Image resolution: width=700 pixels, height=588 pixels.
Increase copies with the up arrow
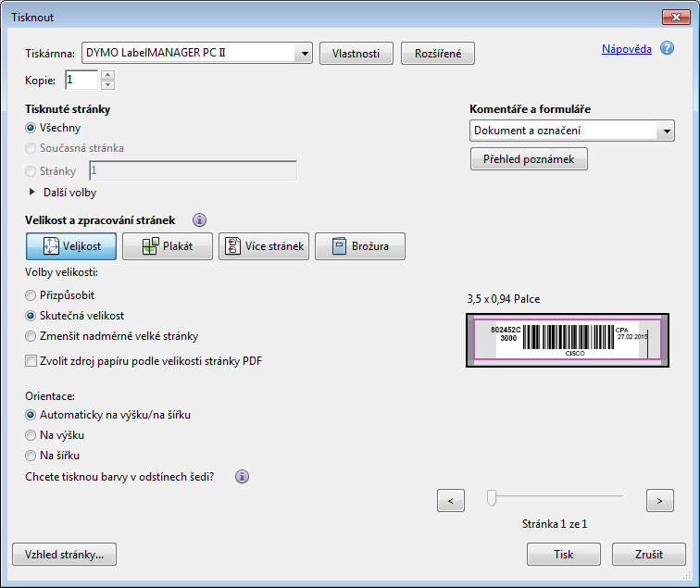pos(107,75)
